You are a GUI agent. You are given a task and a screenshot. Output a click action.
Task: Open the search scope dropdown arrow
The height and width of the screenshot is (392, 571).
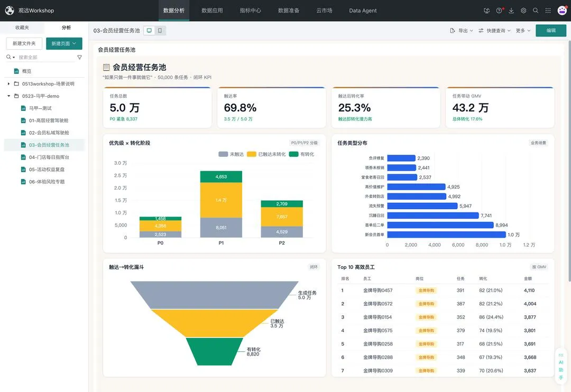(14, 58)
